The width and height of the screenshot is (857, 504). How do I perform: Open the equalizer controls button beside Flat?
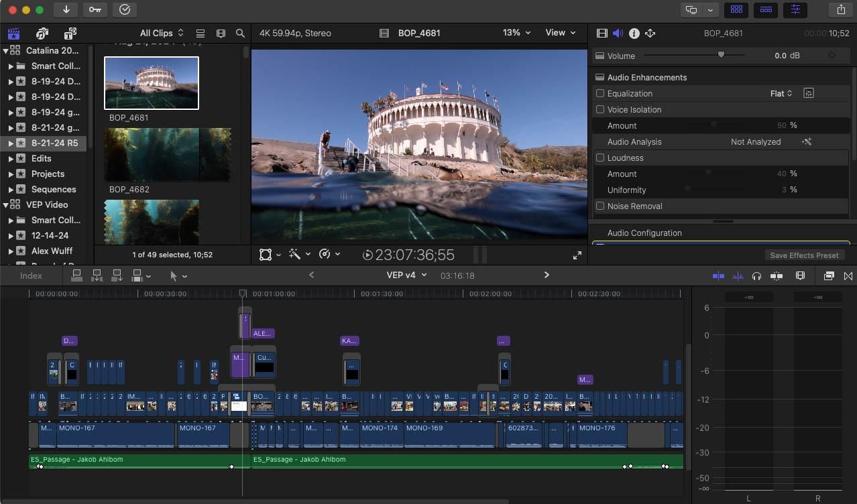point(809,93)
